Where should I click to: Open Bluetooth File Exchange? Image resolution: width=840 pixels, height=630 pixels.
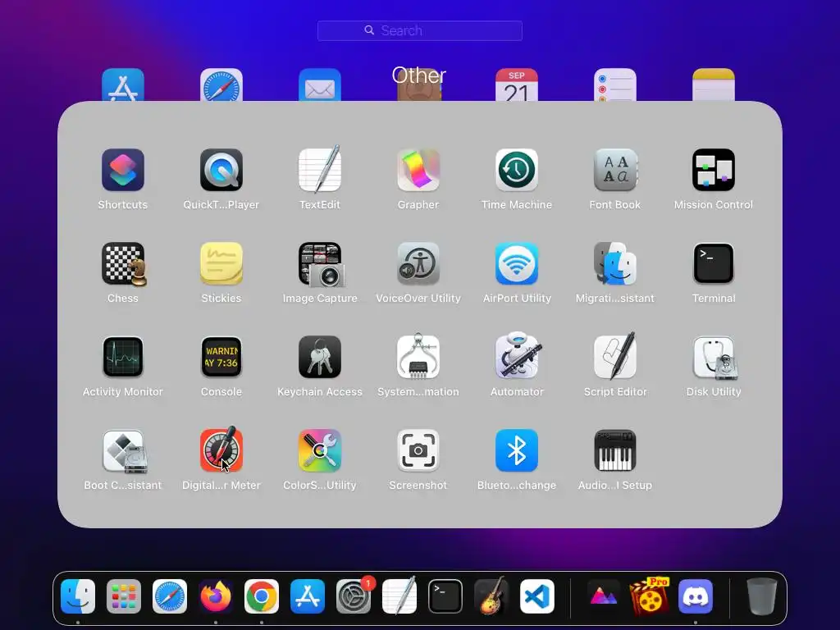[517, 450]
